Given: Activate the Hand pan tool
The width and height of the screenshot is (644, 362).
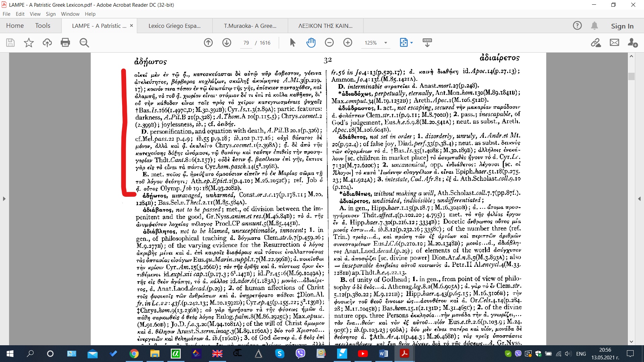Looking at the screenshot, I should tap(311, 43).
